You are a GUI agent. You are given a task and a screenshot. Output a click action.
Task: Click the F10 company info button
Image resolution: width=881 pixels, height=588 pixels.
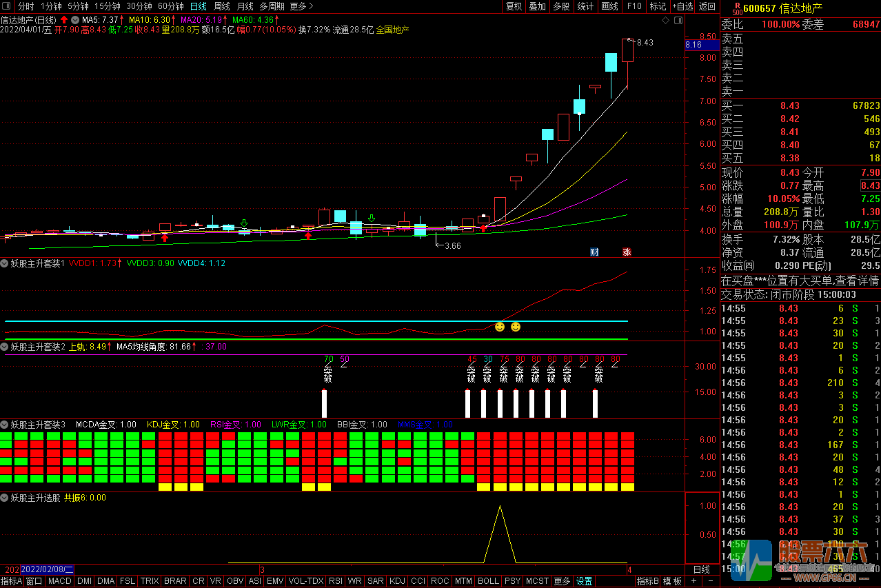coord(634,6)
